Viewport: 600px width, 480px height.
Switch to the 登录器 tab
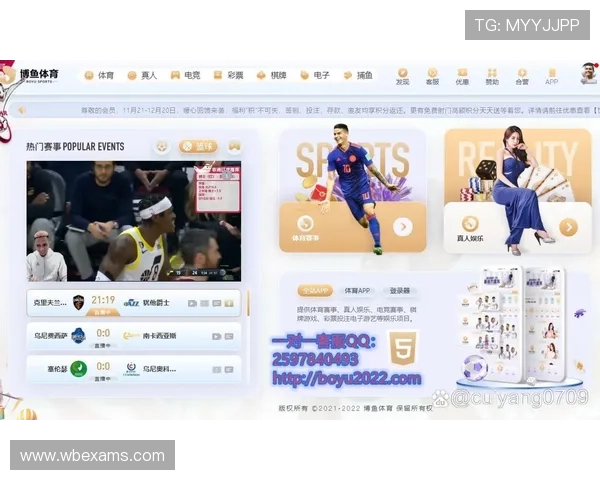pyautogui.click(x=400, y=291)
